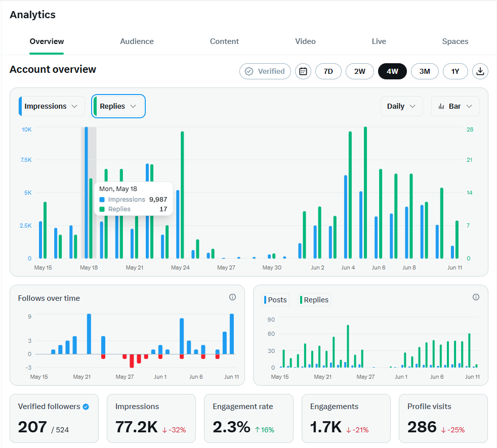This screenshot has height=448, width=497.
Task: Click the '10K' label on left axis
Action: coord(27,129)
